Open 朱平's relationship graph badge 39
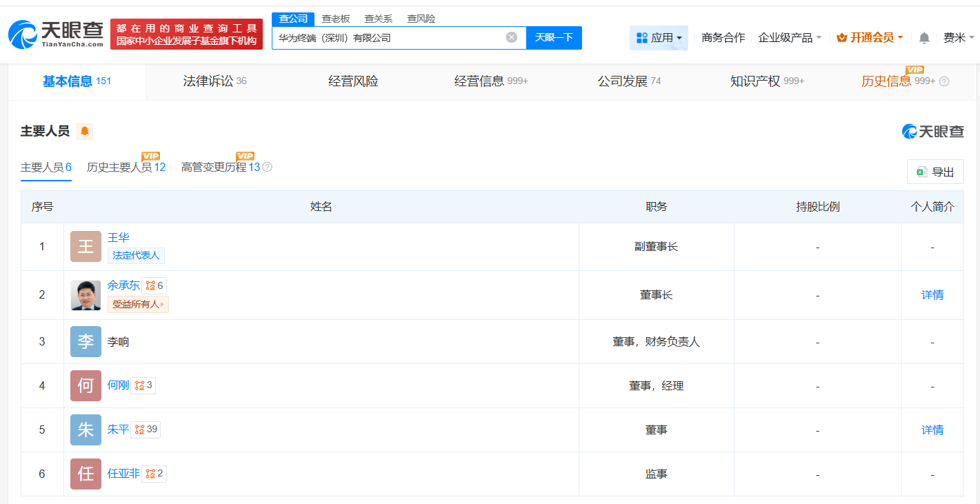 [146, 430]
